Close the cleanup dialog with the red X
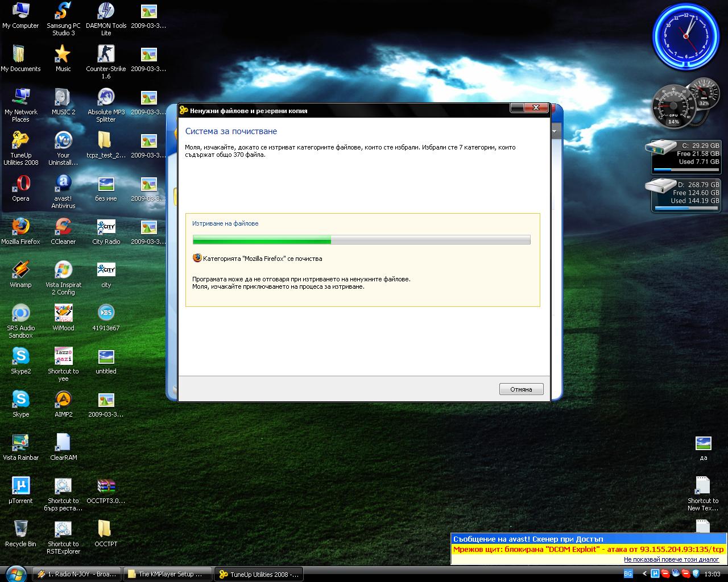This screenshot has width=728, height=582. pyautogui.click(x=536, y=107)
